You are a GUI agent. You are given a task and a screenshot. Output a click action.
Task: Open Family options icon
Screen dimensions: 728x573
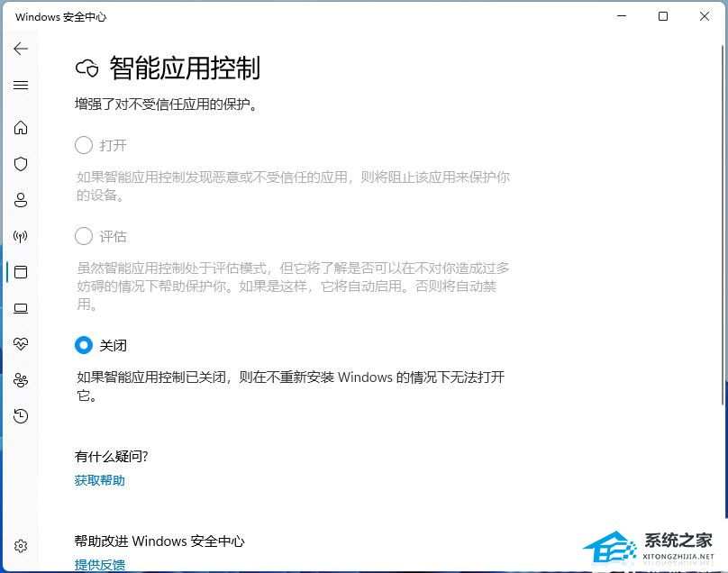click(x=21, y=380)
